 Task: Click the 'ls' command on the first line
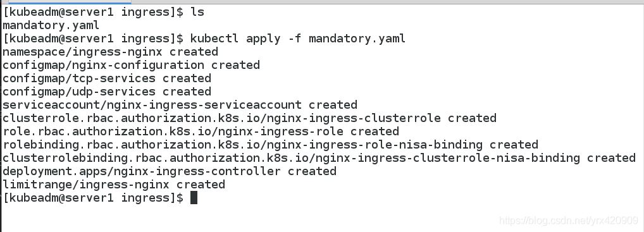coord(197,12)
